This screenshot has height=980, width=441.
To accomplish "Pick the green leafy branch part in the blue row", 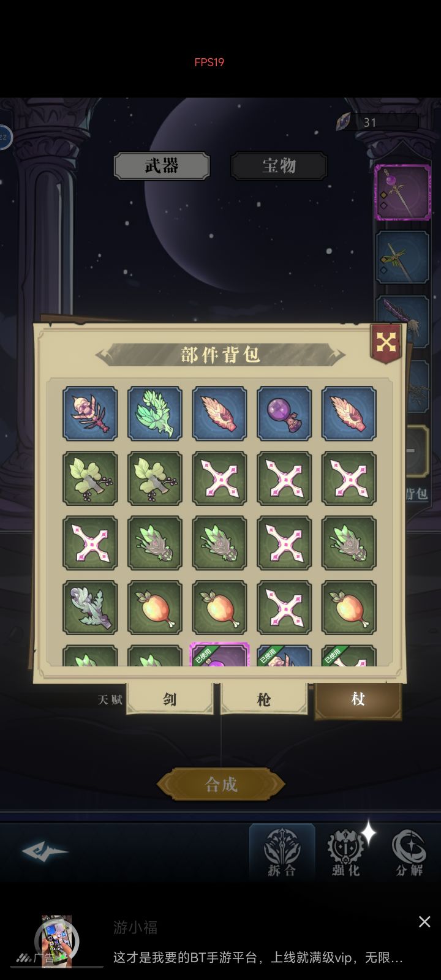I will click(155, 413).
